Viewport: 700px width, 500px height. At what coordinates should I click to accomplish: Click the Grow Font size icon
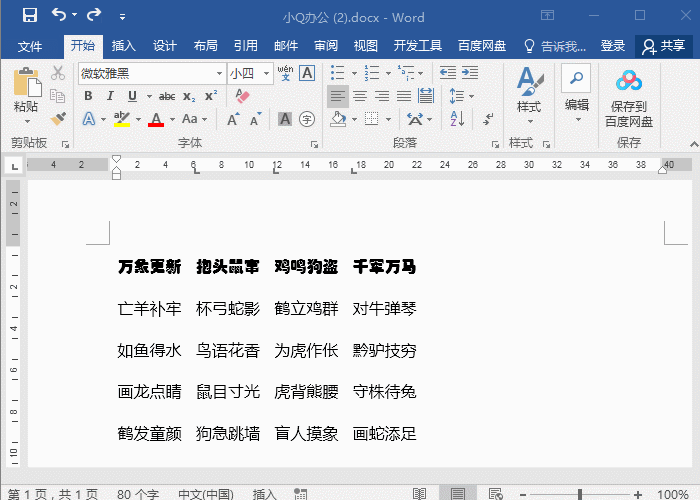point(232,119)
